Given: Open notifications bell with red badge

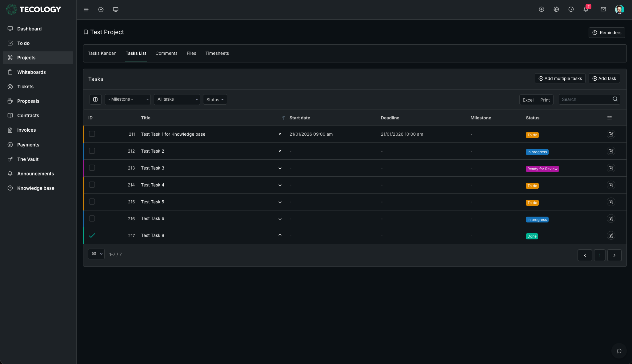Looking at the screenshot, I should click(x=586, y=9).
